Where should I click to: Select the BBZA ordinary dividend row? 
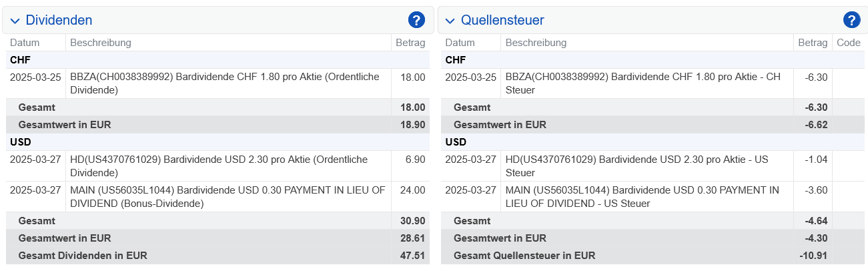pyautogui.click(x=218, y=83)
